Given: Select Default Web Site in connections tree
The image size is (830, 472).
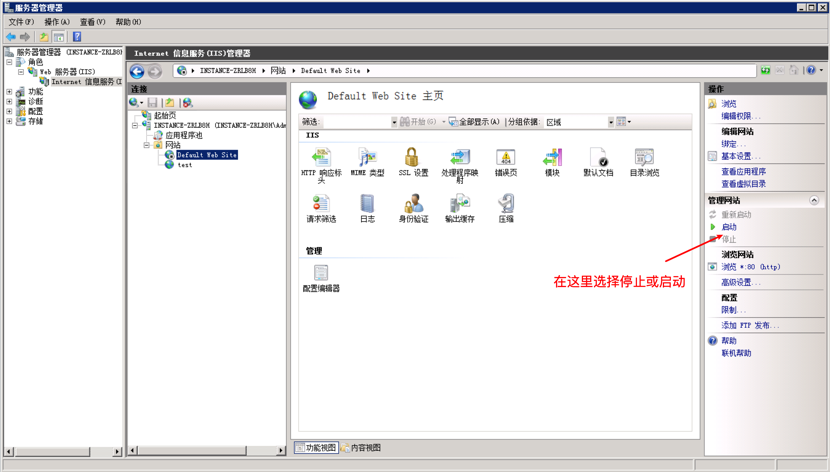Looking at the screenshot, I should click(206, 155).
